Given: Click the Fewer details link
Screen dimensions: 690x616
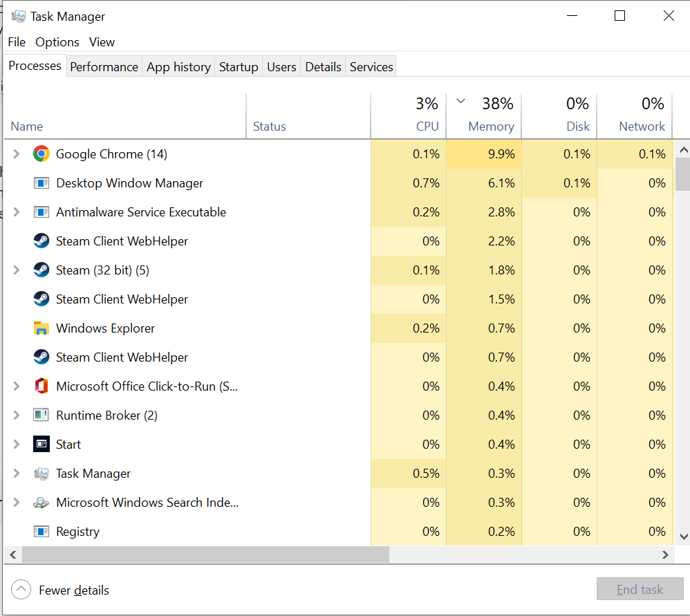Looking at the screenshot, I should (73, 590).
